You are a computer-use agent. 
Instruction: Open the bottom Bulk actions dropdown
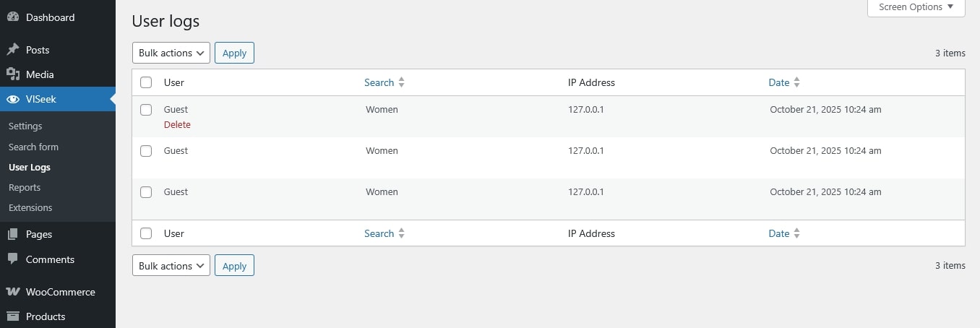(x=171, y=266)
